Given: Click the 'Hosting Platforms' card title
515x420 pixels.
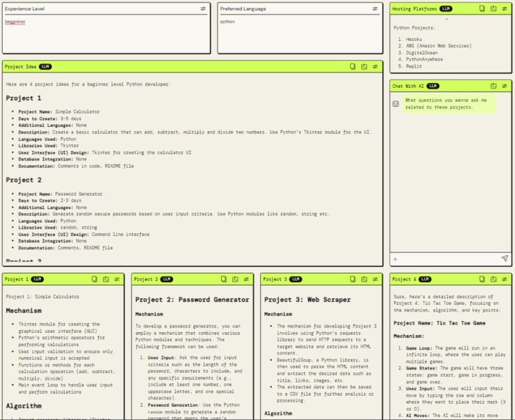Looking at the screenshot, I should 415,9.
